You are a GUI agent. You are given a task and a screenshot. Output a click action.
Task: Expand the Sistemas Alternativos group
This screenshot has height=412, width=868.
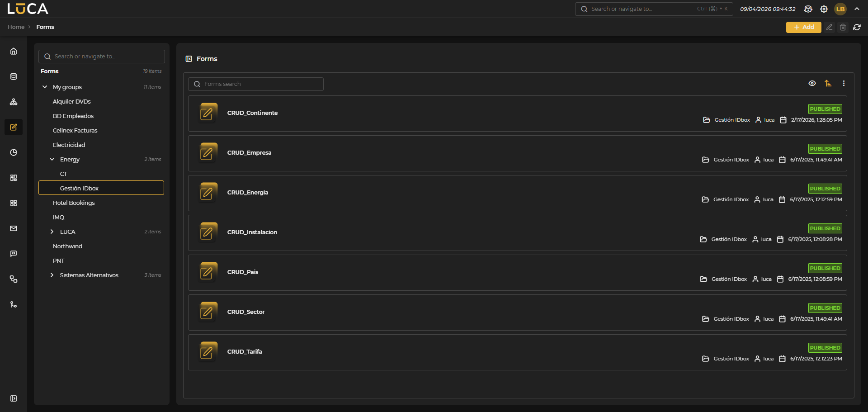(52, 275)
